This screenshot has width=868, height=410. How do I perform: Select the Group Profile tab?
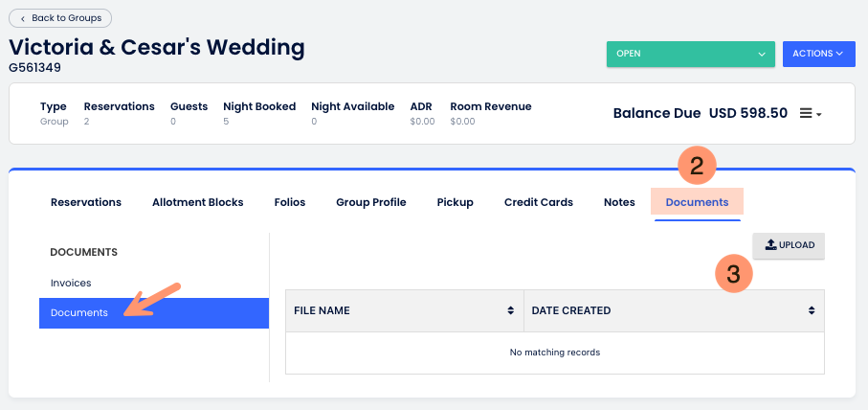tap(370, 202)
